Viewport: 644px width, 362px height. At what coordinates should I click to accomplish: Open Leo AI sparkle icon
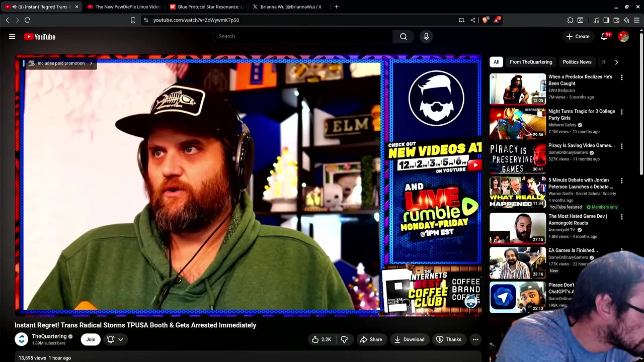[x=626, y=20]
